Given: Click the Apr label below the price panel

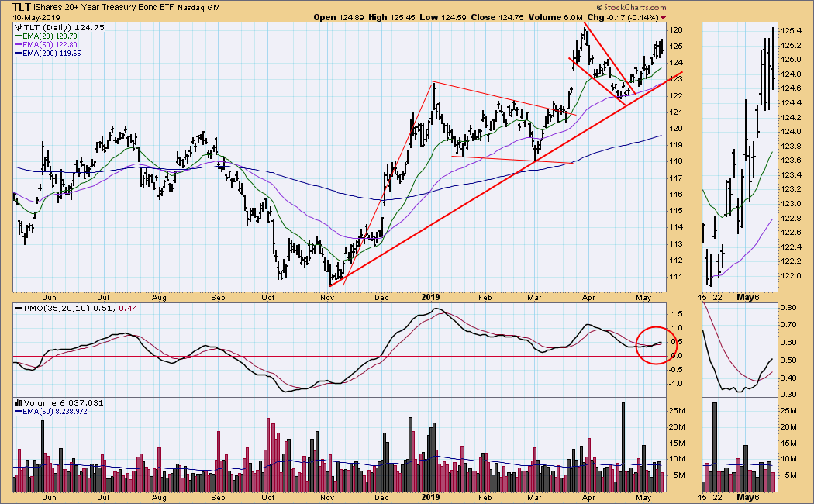Looking at the screenshot, I should pos(588,298).
